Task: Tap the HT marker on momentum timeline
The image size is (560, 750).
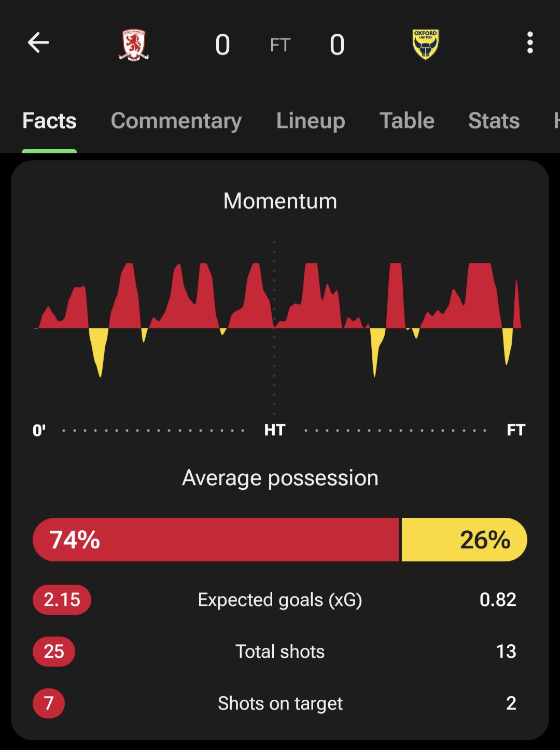Action: pyautogui.click(x=274, y=430)
